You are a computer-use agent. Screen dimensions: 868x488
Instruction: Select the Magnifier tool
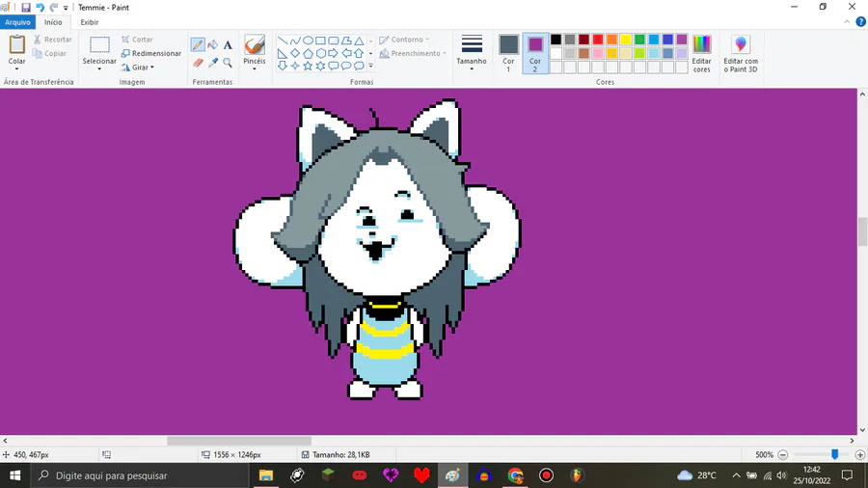tap(228, 63)
